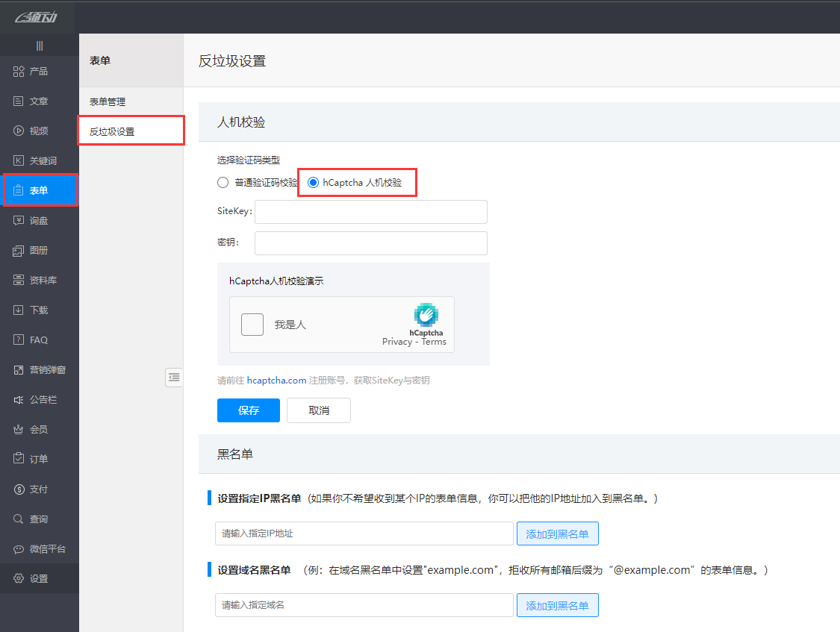The width and height of the screenshot is (840, 632).
Task: Tick the hCaptcha 我是人 checkbox
Action: pyautogui.click(x=252, y=325)
